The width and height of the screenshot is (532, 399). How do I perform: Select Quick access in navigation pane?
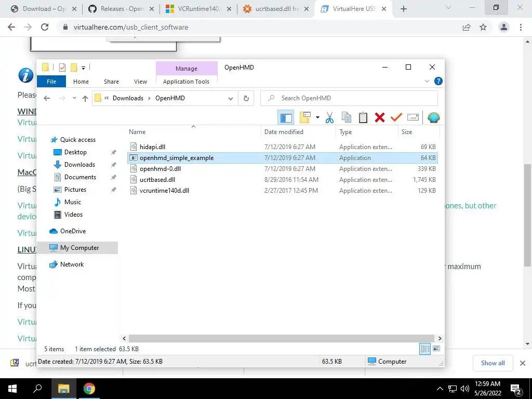[78, 140]
